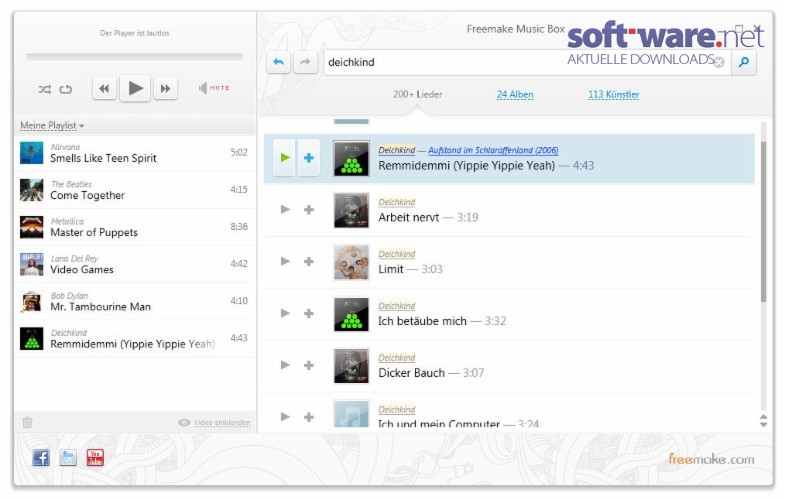Screen dimensions: 785x500
Task: Run search with the magnifier button
Action: (x=744, y=62)
